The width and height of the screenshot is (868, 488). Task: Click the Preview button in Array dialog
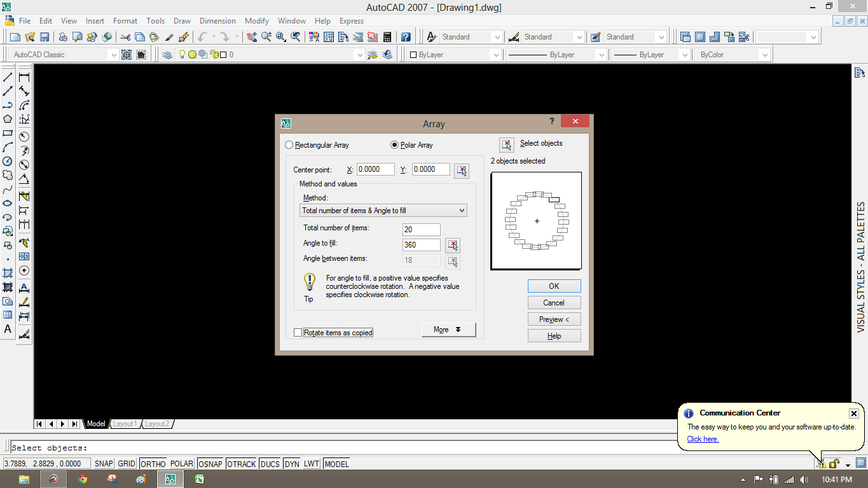click(554, 319)
